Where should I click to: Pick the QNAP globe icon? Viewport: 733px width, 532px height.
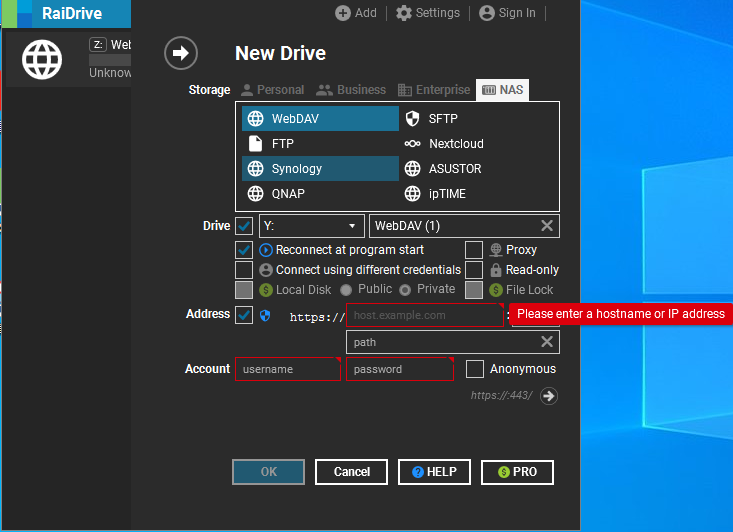tap(255, 194)
